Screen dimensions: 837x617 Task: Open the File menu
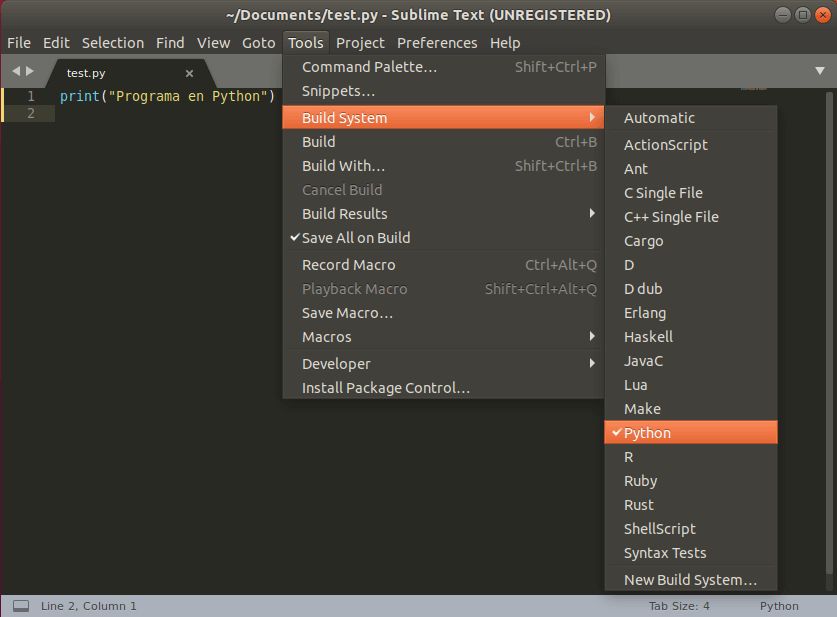19,43
